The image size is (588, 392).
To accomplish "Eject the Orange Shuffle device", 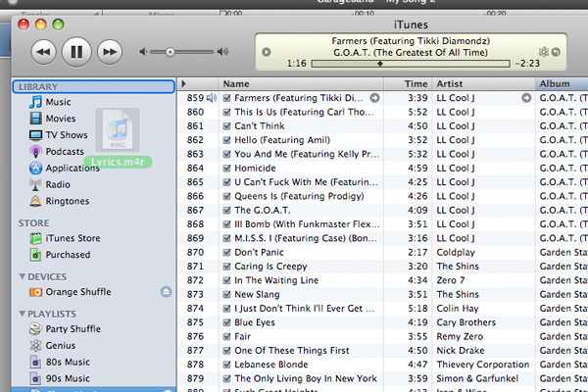I will (x=167, y=291).
